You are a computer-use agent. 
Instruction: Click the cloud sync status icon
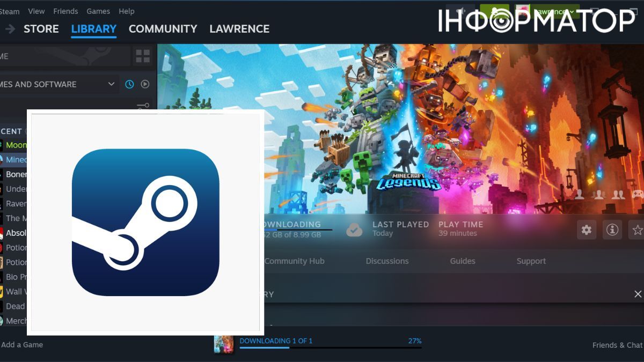click(354, 229)
